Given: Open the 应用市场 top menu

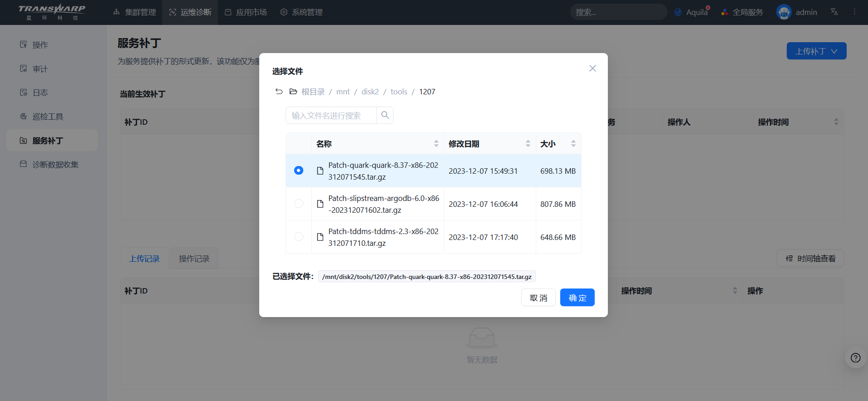Looking at the screenshot, I should coord(246,12).
